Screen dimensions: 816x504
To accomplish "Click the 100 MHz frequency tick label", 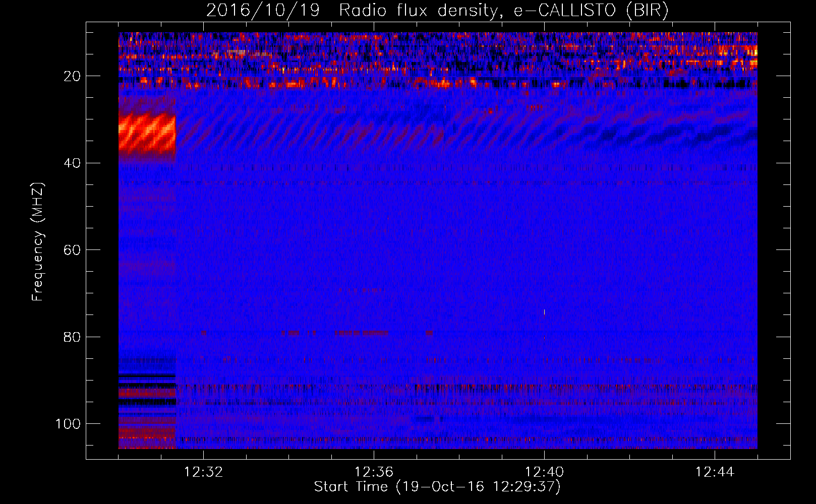I will 68,424.
